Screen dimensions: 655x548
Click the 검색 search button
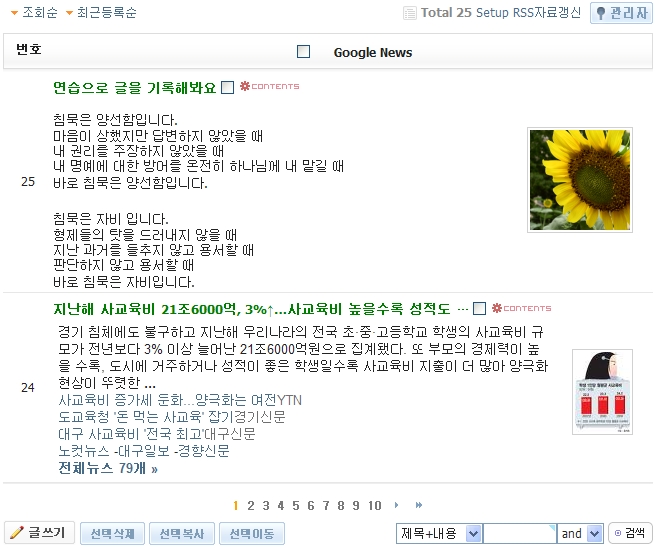pos(630,533)
